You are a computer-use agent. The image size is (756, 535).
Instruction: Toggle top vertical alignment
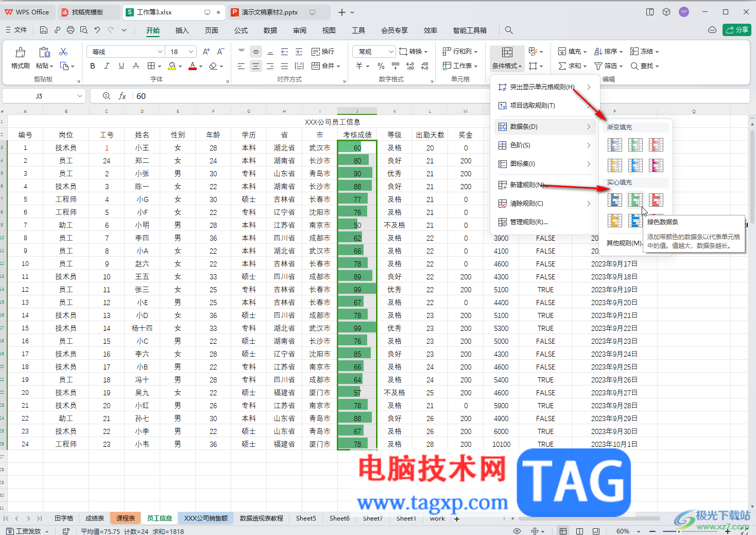coord(241,52)
